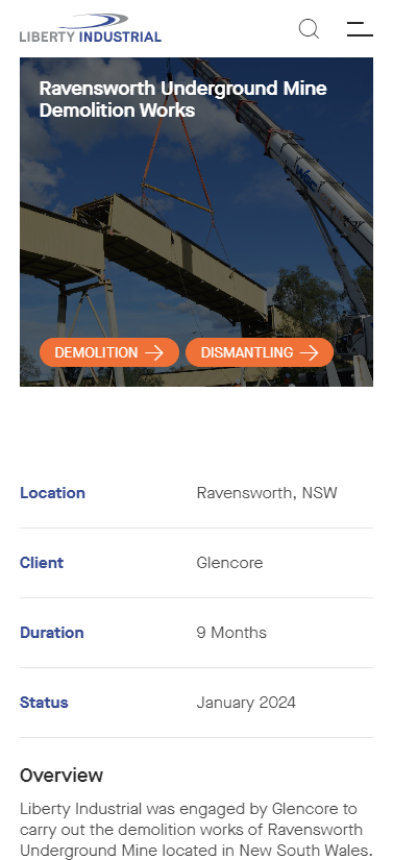Click the Overview heading
Screen dimensions: 393x860
coord(61,775)
